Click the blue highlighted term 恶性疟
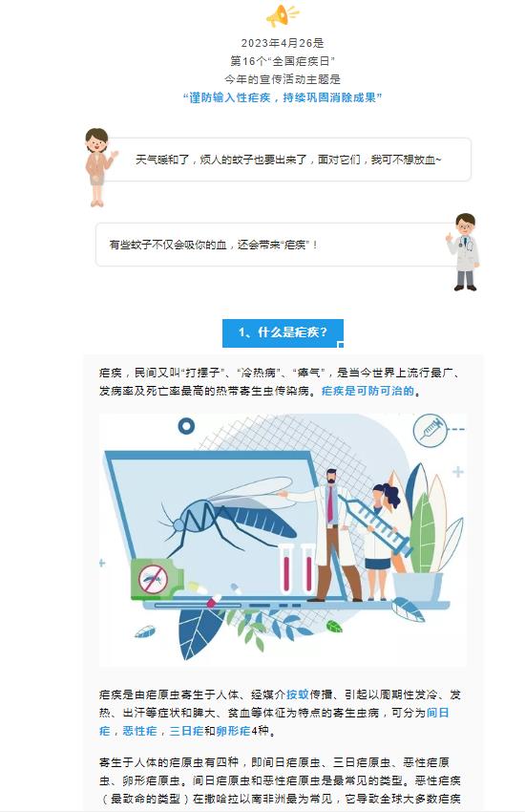The height and width of the screenshot is (812, 525). pos(139,731)
